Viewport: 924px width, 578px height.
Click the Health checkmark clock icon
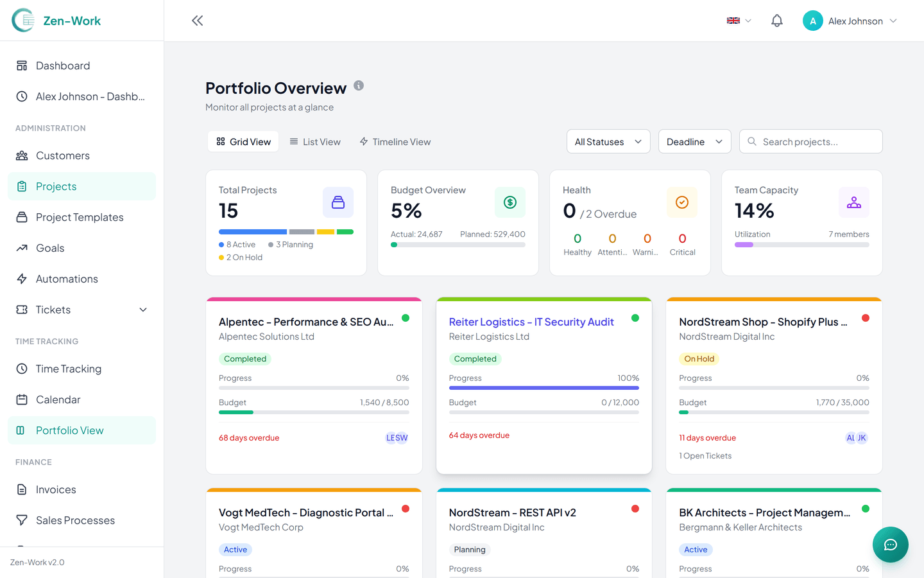coord(682,202)
